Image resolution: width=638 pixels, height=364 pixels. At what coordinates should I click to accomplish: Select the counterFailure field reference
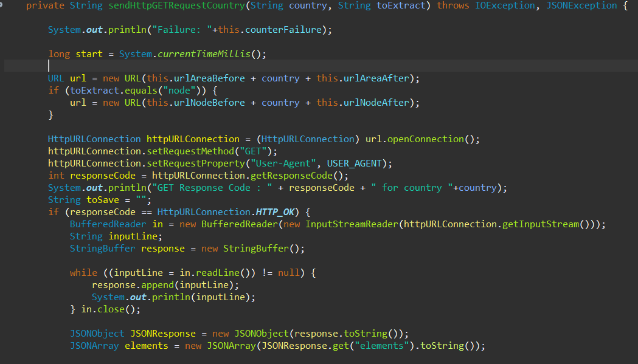(283, 30)
